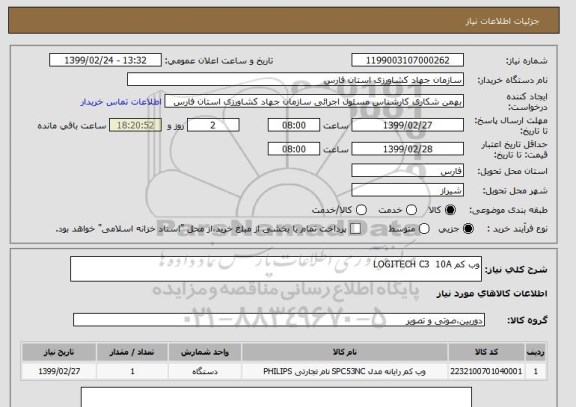
Task: Click the remaining days field showing 2
Action: coord(213,125)
